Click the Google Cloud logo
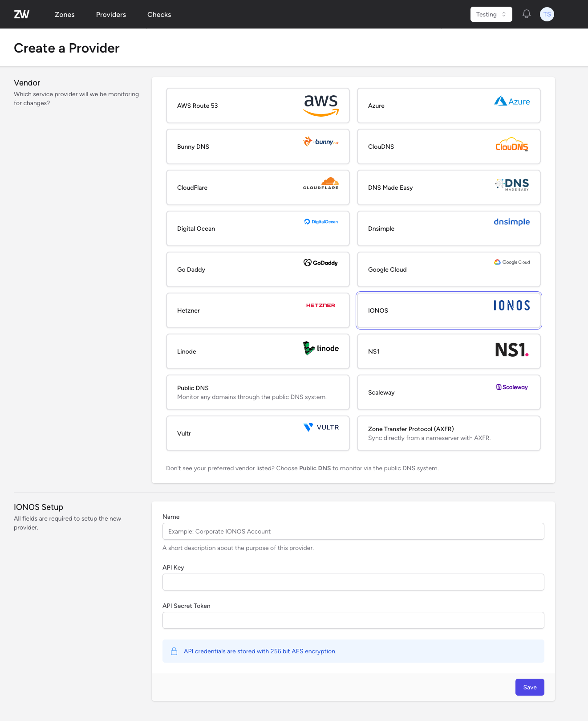Viewport: 588px width, 721px height. coord(512,262)
